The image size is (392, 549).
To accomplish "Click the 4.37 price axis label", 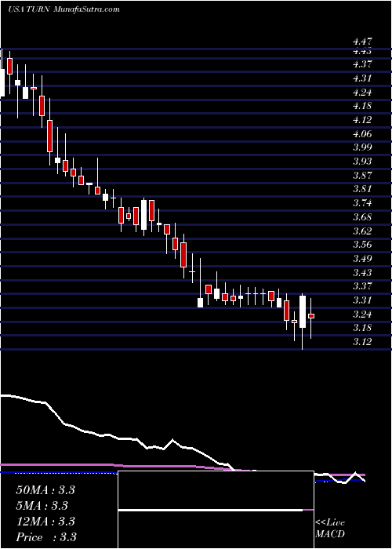I will 362,64.
